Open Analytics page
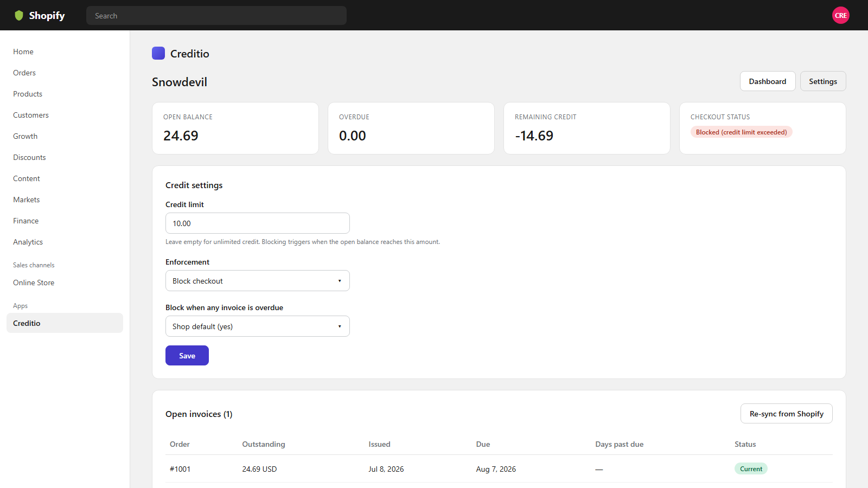This screenshot has height=488, width=868. pos(28,242)
